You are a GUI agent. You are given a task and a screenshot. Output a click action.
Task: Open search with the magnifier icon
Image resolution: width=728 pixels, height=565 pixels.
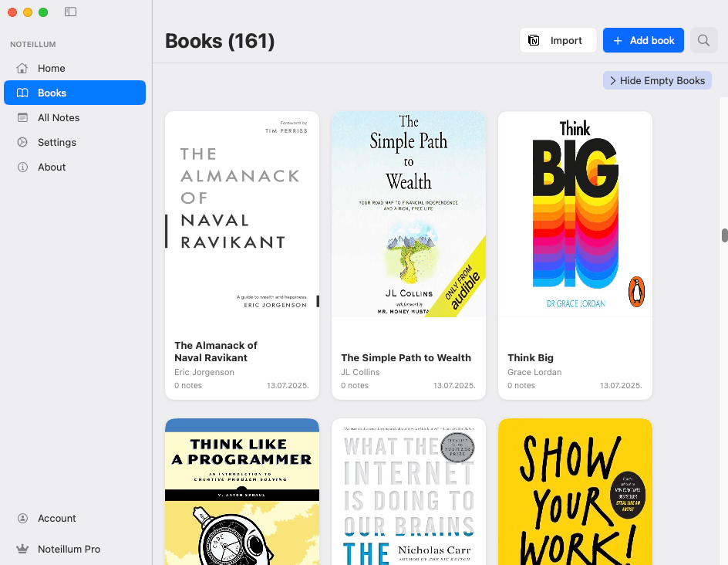704,40
